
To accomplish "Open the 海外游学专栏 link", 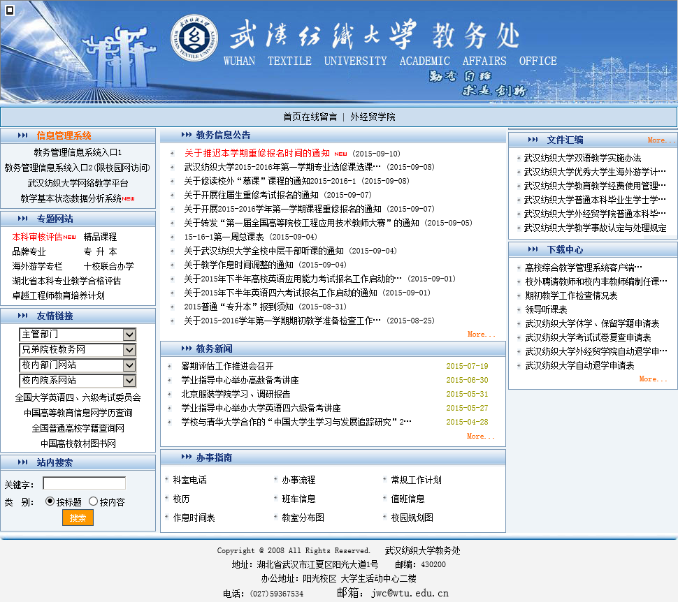I will [x=37, y=266].
